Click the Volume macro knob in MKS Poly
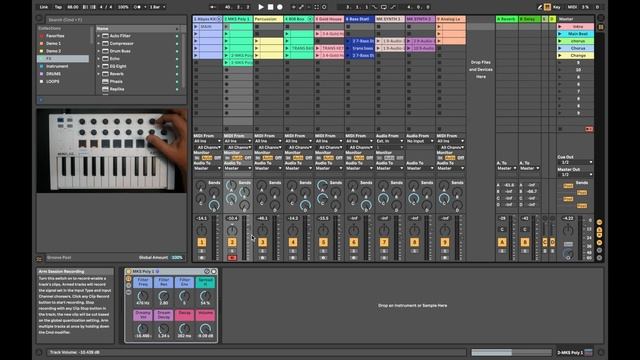Viewport: 640px width, 360px height. (205, 329)
